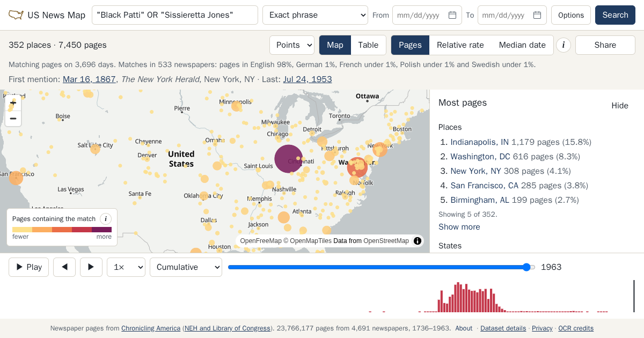Open the NEH and Library of Congress link
The image size is (644, 338).
(x=228, y=328)
